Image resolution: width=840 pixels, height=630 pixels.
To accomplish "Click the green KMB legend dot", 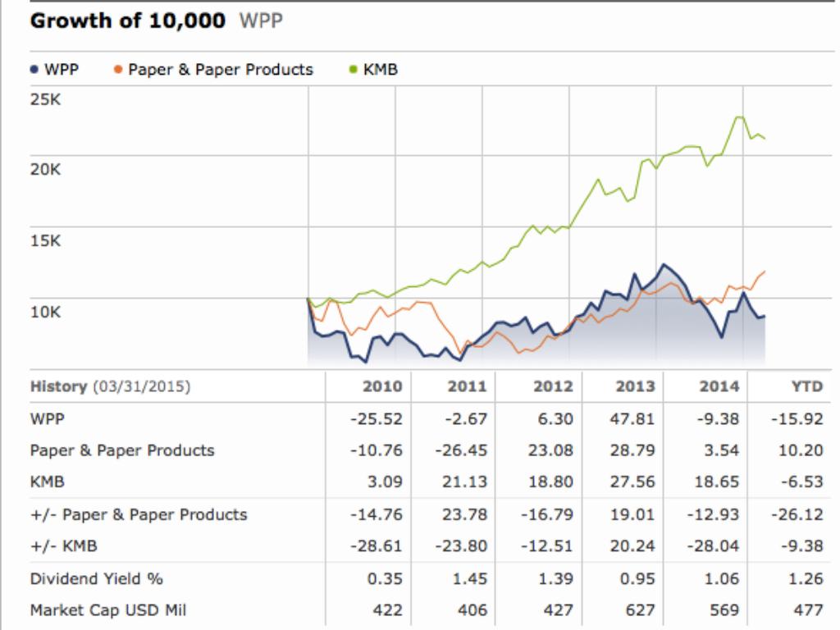I will pos(354,71).
